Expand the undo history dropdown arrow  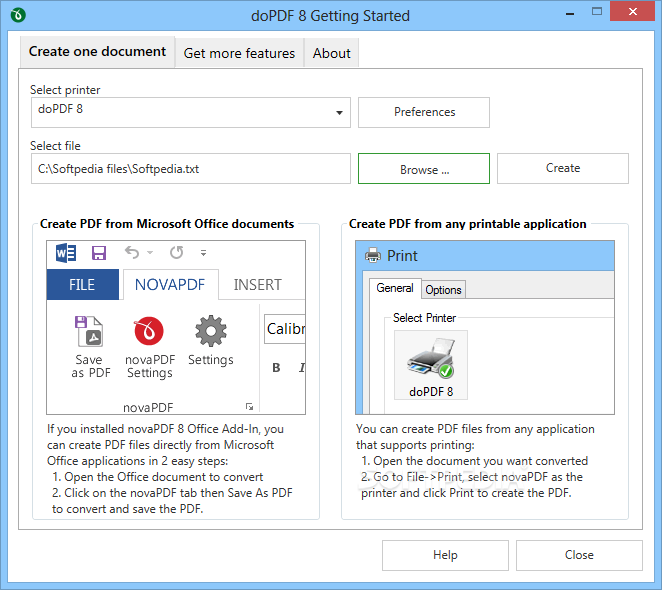click(150, 253)
